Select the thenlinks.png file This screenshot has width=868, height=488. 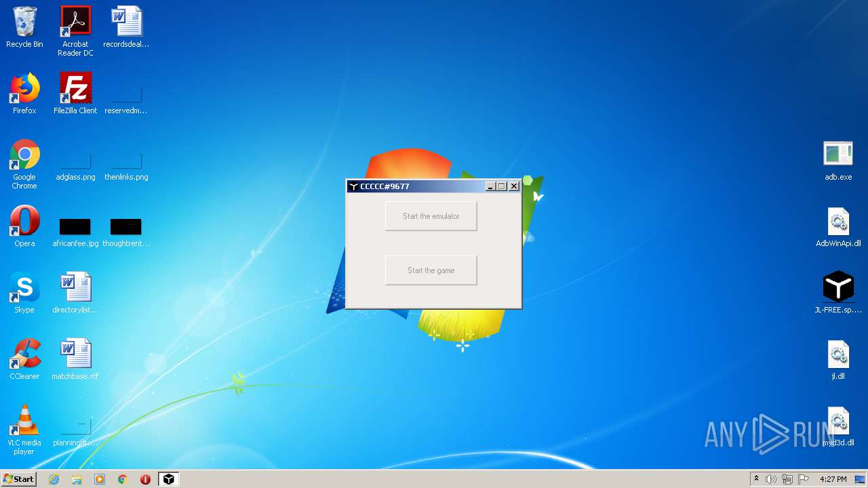coord(126,167)
